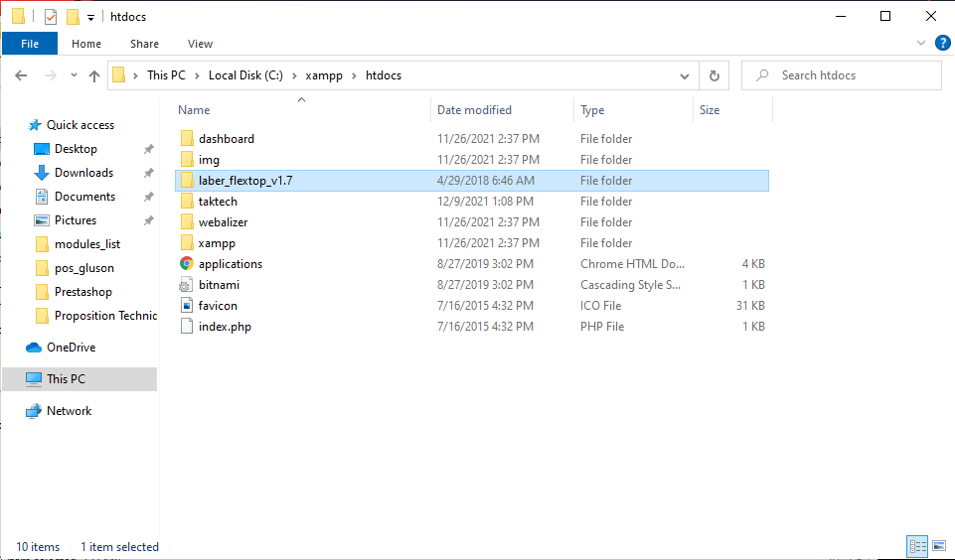
Task: Expand the ribbon with the chevron
Action: 921,44
